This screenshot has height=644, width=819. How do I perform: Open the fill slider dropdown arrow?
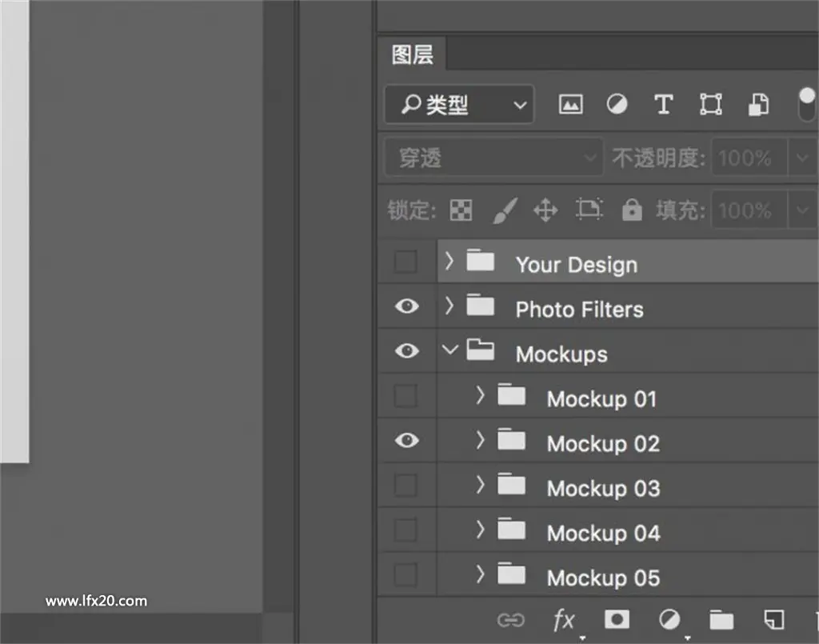[802, 210]
